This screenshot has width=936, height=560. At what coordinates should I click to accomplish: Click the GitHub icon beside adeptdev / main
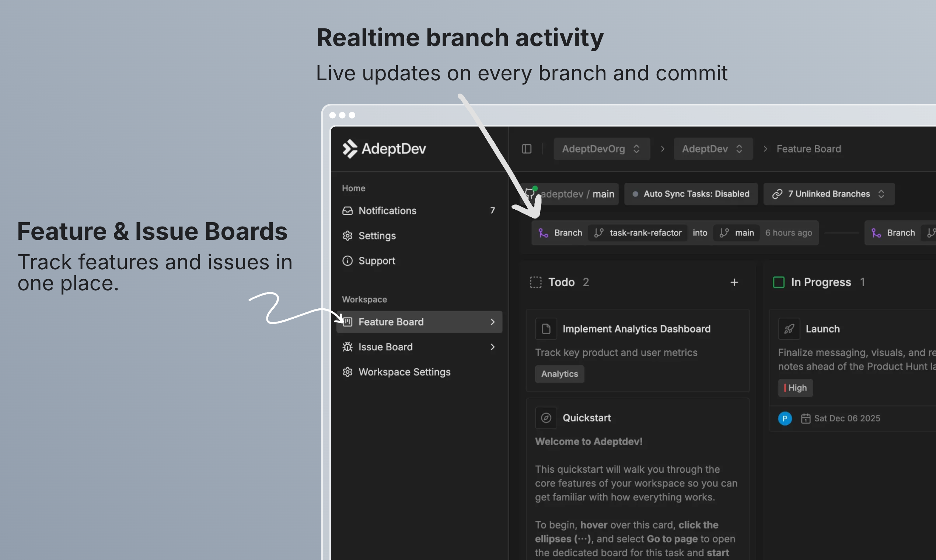click(530, 194)
